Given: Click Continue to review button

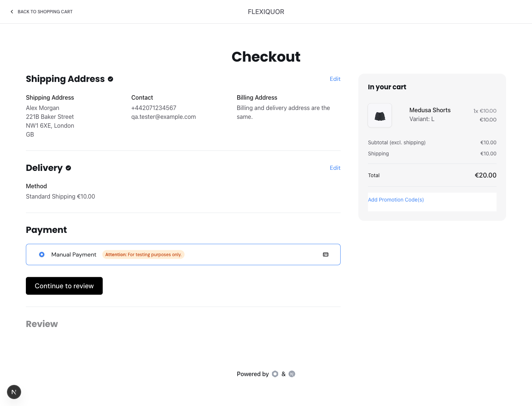Looking at the screenshot, I should [64, 286].
